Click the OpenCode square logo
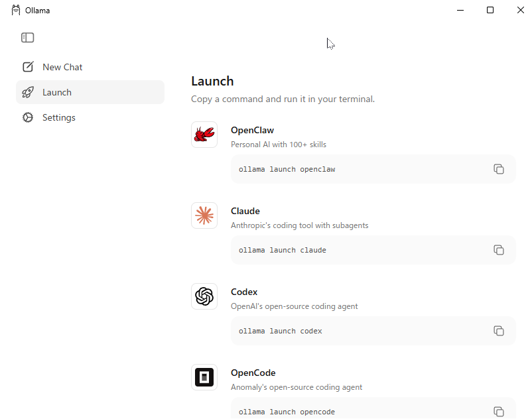This screenshot has width=532, height=419. (x=204, y=377)
